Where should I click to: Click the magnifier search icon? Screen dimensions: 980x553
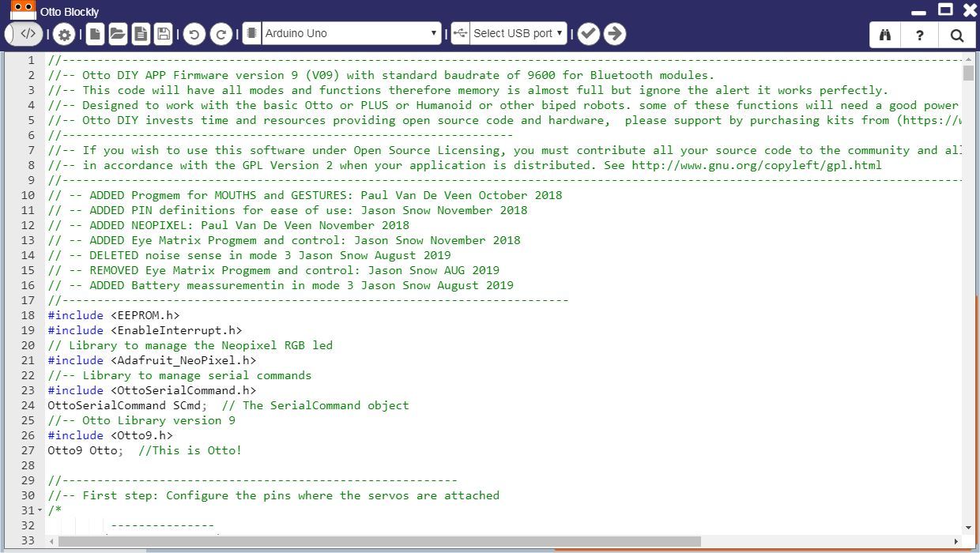coord(957,35)
